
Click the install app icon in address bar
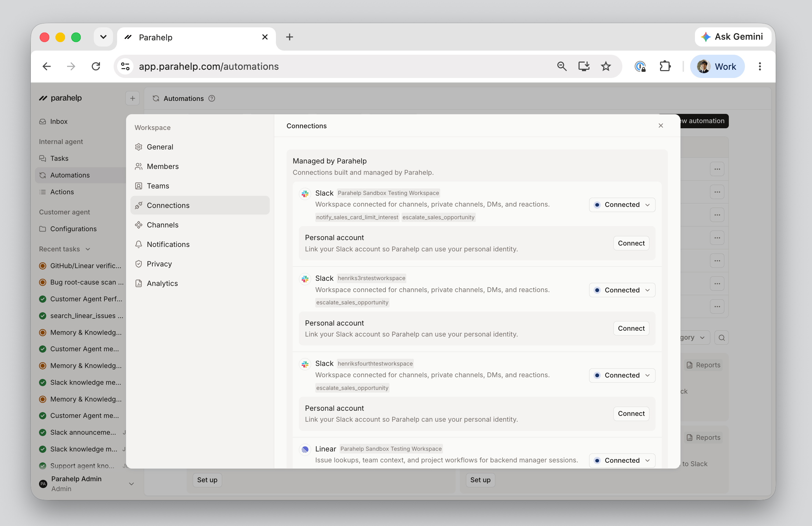click(x=584, y=66)
